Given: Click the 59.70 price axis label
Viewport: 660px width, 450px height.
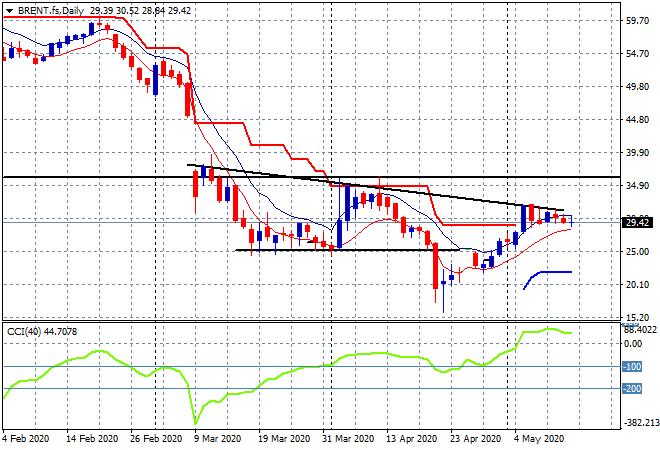Looking at the screenshot, I should 635,20.
